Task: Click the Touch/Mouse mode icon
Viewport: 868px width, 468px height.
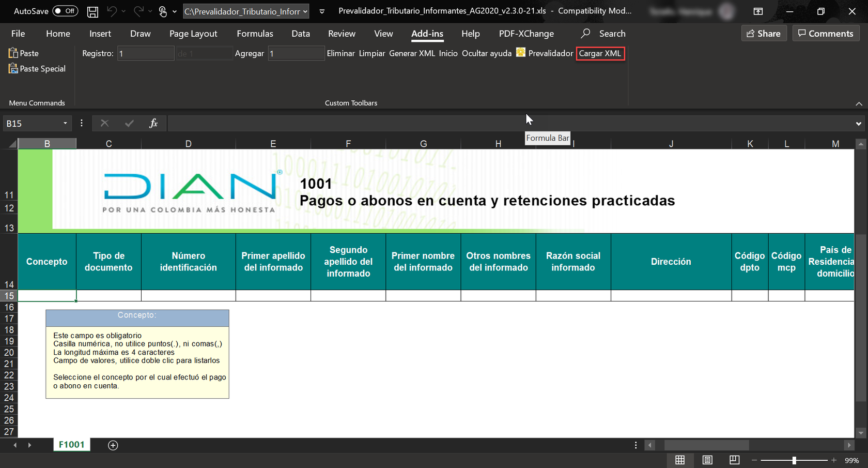Action: 163,11
